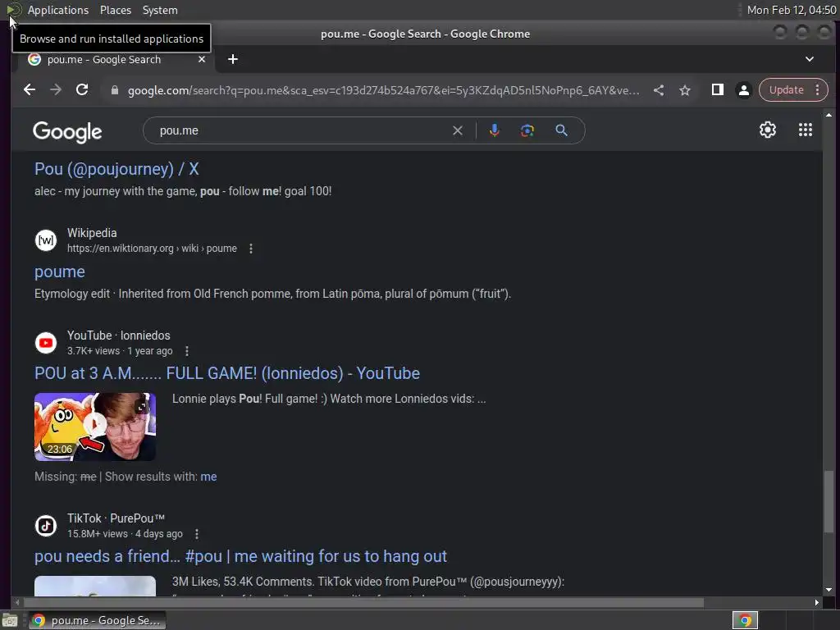Click the YouTube · lonniedos source text

coord(118,336)
